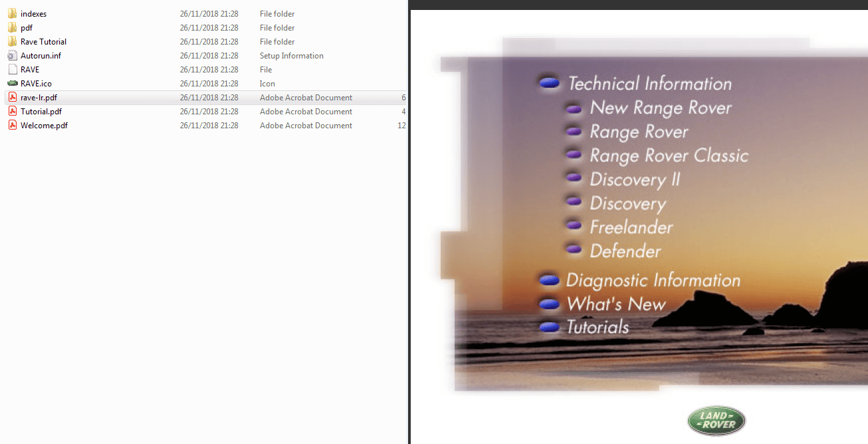
Task: Click the blue bullet beside What's New
Action: pos(549,304)
